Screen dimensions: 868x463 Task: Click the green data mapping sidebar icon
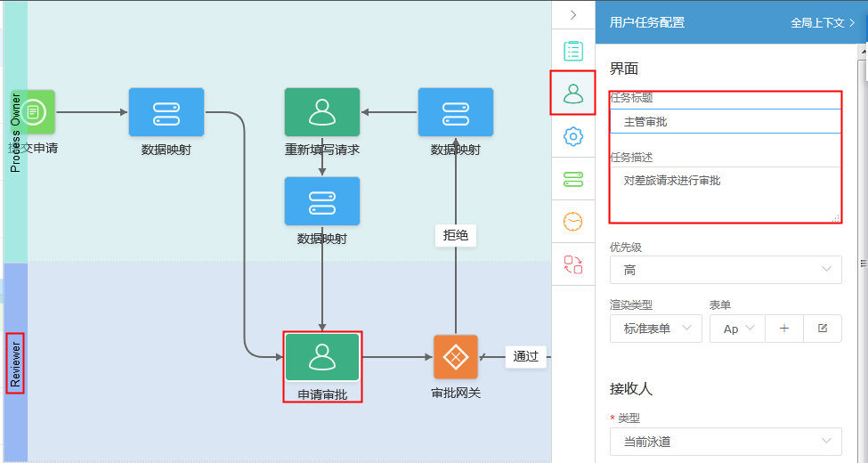573,179
